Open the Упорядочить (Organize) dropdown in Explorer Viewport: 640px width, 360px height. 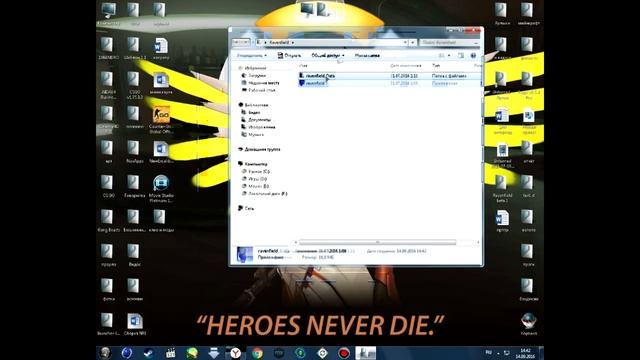pyautogui.click(x=252, y=56)
